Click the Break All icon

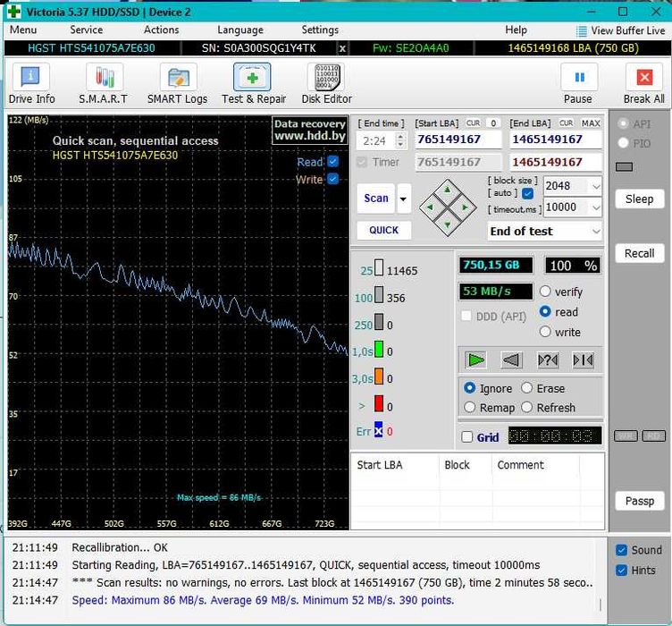[643, 84]
